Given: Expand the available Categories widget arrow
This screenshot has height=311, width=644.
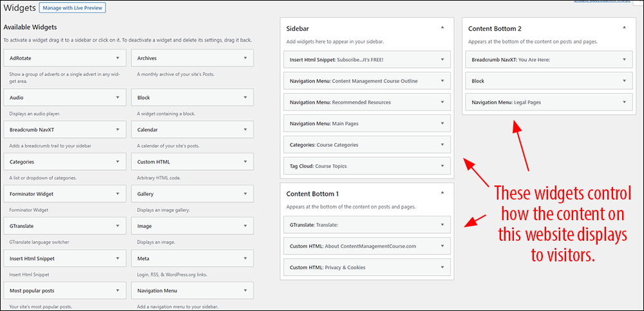Looking at the screenshot, I should 117,162.
